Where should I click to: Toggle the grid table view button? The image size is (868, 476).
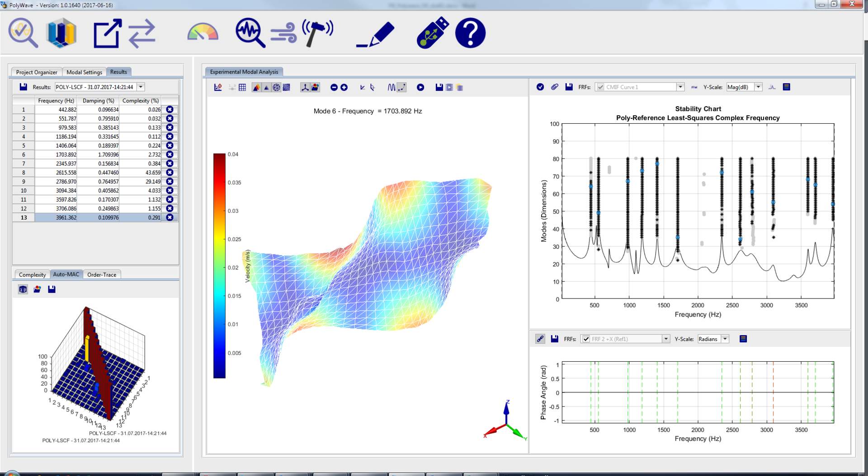[242, 88]
